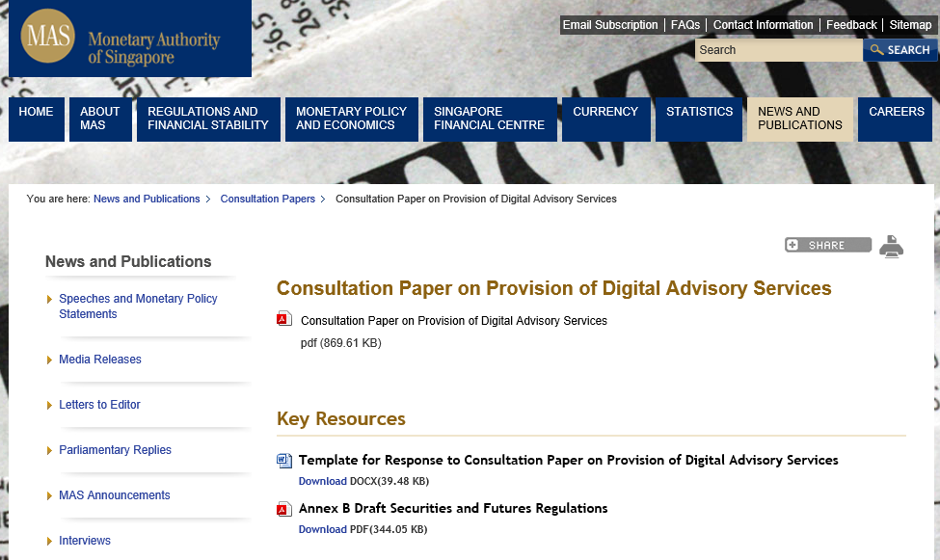Open the Regulations and Financial Stability menu
The width and height of the screenshot is (940, 560).
(x=208, y=119)
